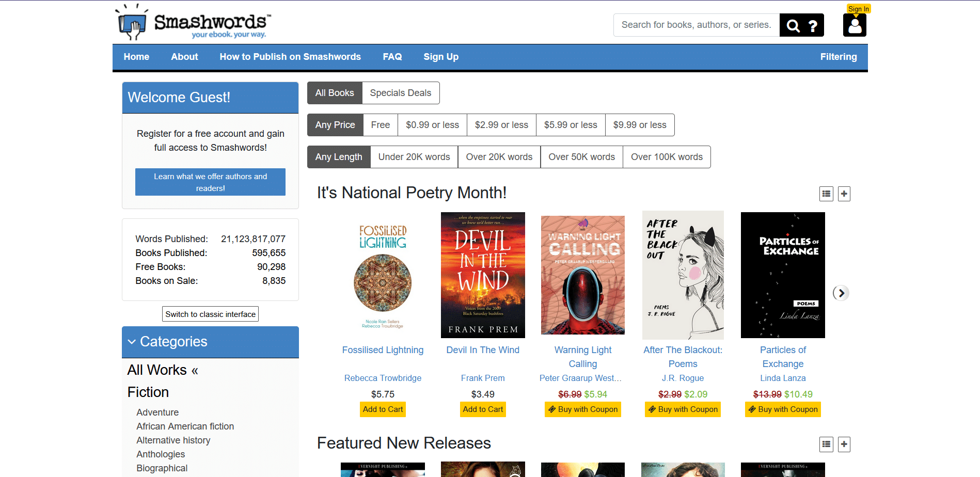
Task: Filter books to $9.99 or less
Action: pyautogui.click(x=640, y=125)
